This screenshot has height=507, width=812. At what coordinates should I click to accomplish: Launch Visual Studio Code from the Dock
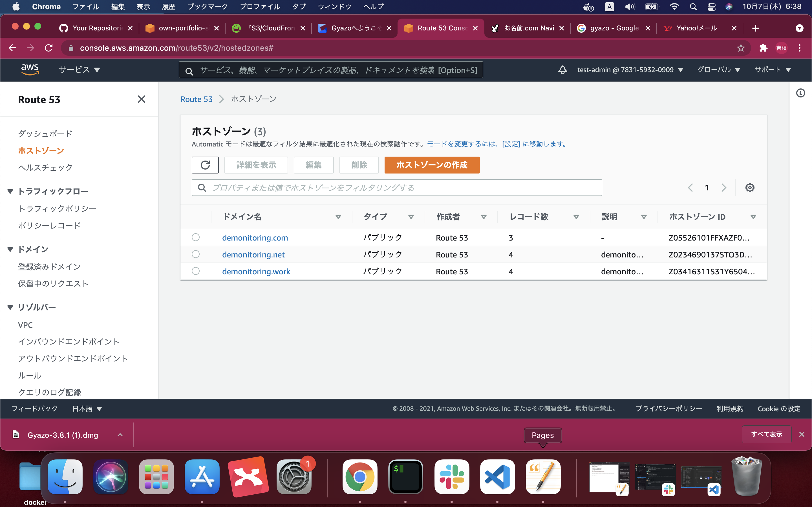(x=497, y=477)
